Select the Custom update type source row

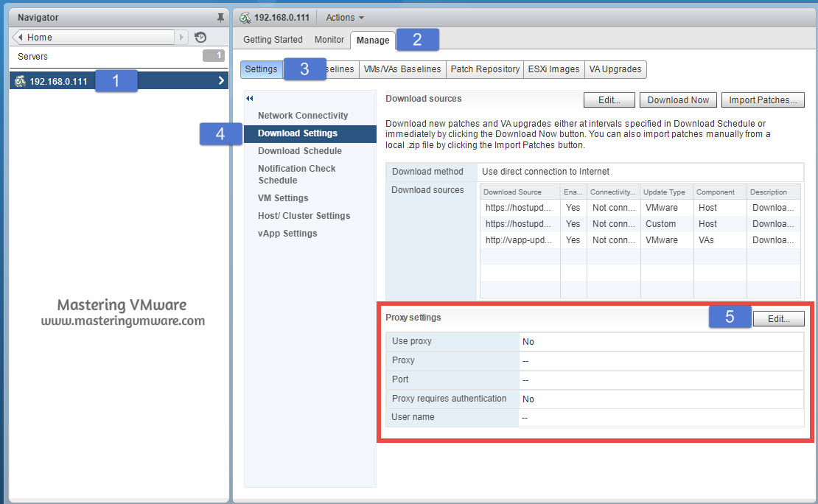point(640,224)
